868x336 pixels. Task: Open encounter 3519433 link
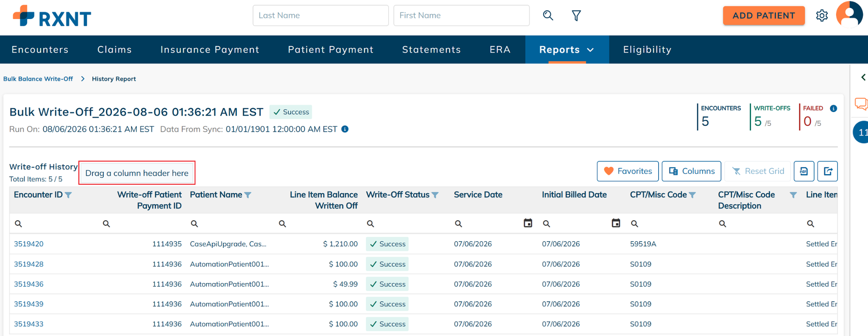tap(29, 324)
